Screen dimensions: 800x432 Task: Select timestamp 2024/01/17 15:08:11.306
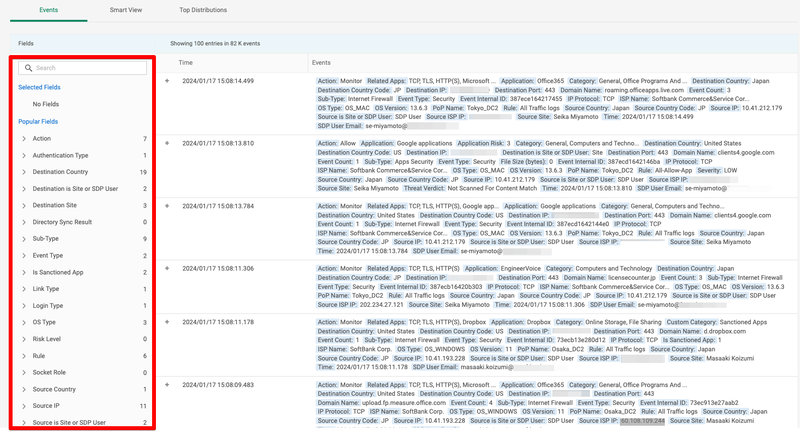pyautogui.click(x=218, y=268)
